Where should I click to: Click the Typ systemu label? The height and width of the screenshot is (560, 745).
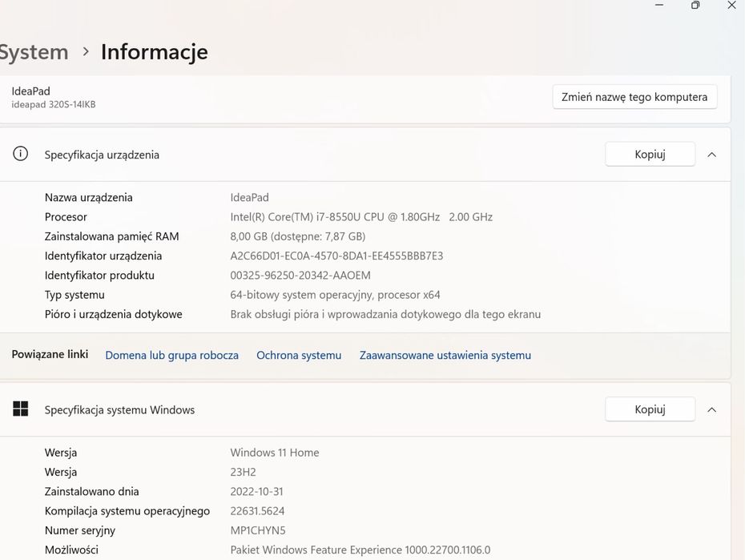[74, 295]
